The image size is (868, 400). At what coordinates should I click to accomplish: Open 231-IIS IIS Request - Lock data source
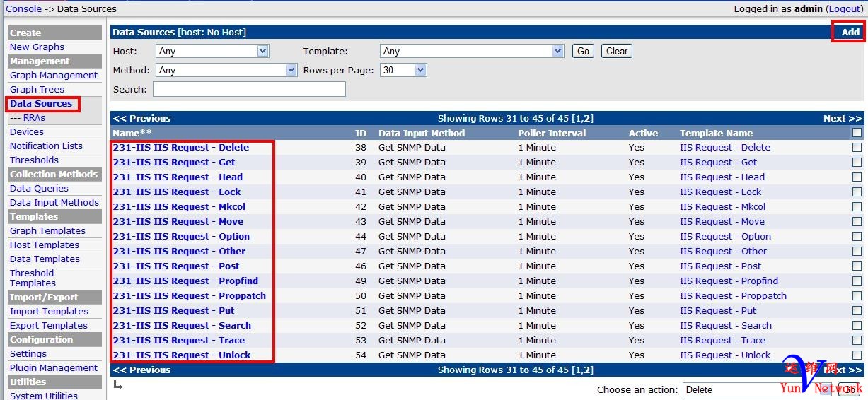[177, 192]
